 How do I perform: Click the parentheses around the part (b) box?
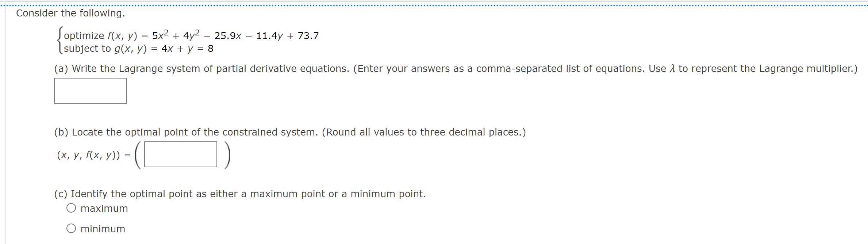pyautogui.click(x=139, y=155)
